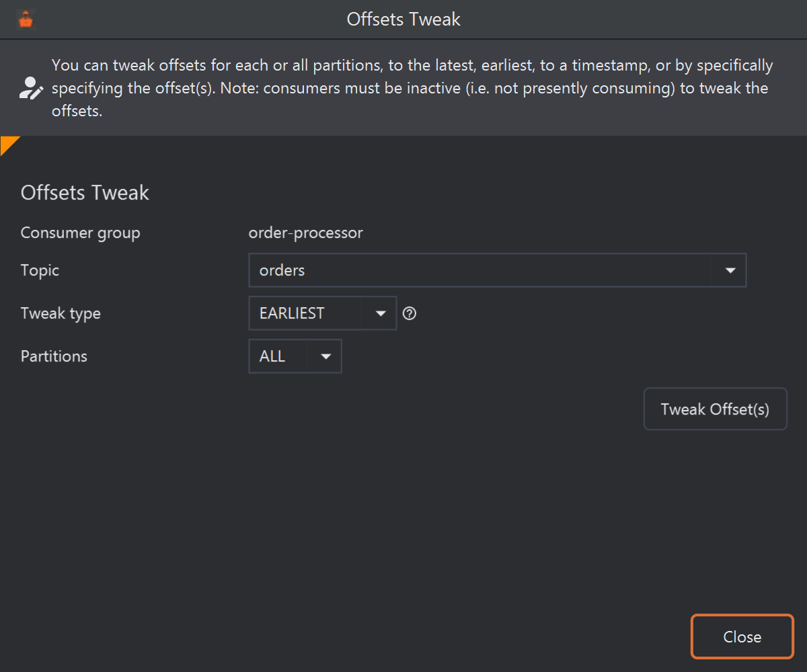
Task: Click the Topic label
Action: (40, 271)
